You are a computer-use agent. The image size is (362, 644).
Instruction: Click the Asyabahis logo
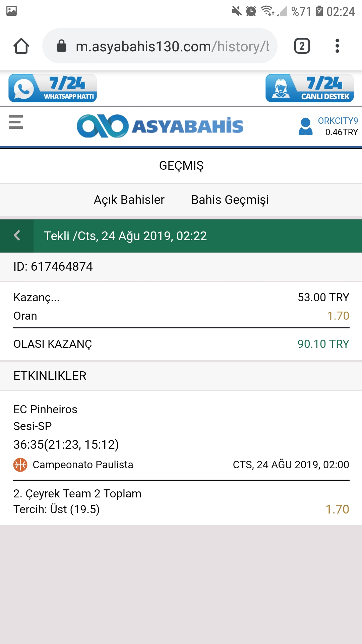(160, 126)
